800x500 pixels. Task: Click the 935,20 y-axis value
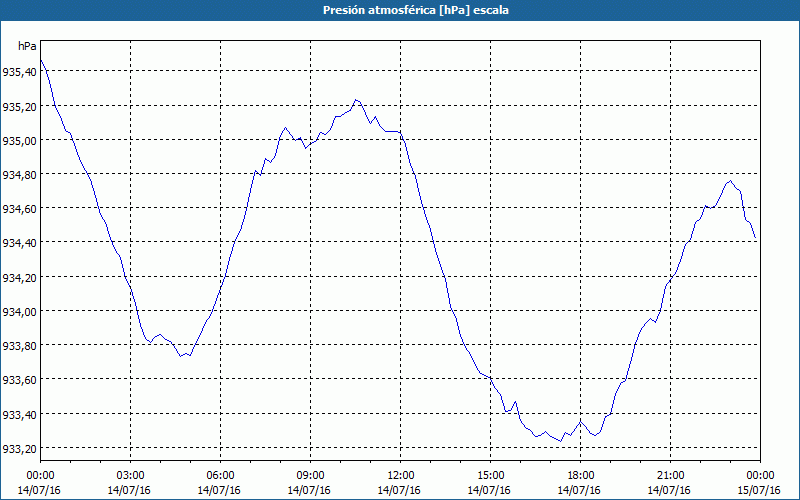pos(19,106)
